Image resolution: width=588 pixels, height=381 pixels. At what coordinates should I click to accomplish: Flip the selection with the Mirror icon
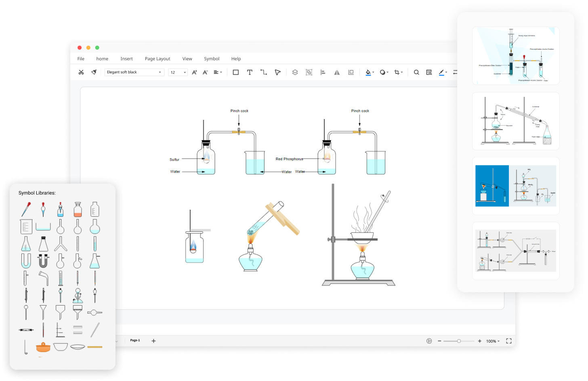337,72
